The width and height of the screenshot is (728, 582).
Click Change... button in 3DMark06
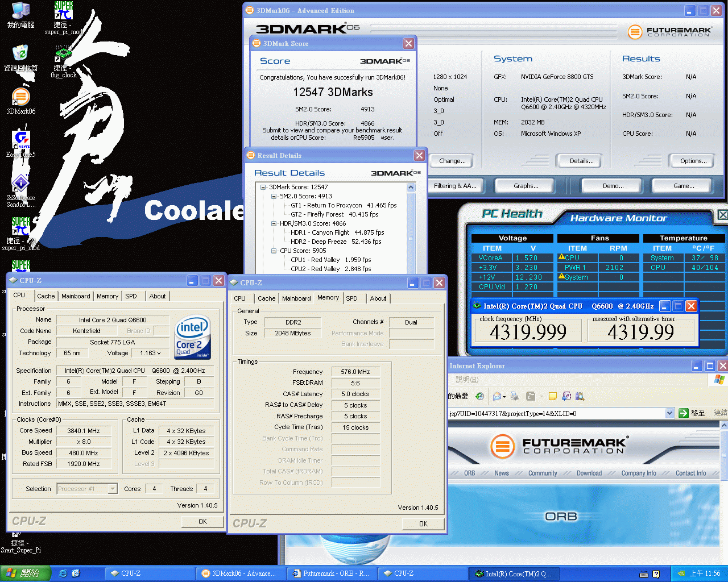pyautogui.click(x=452, y=161)
